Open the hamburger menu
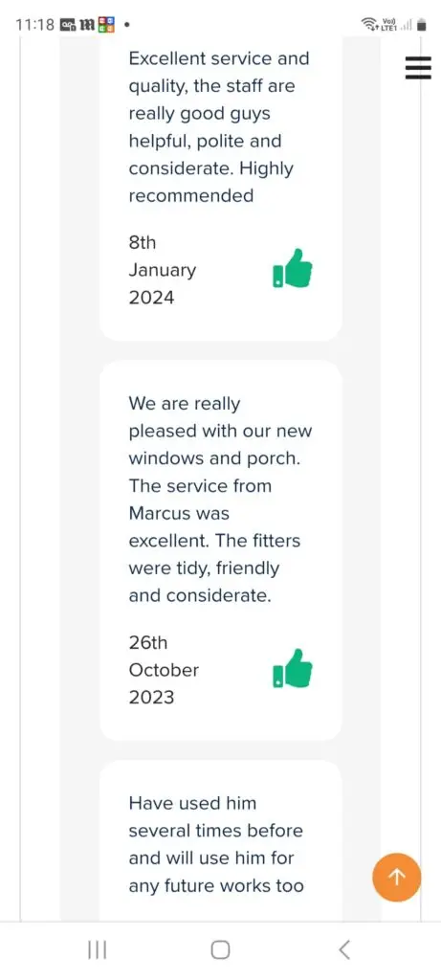 click(418, 67)
